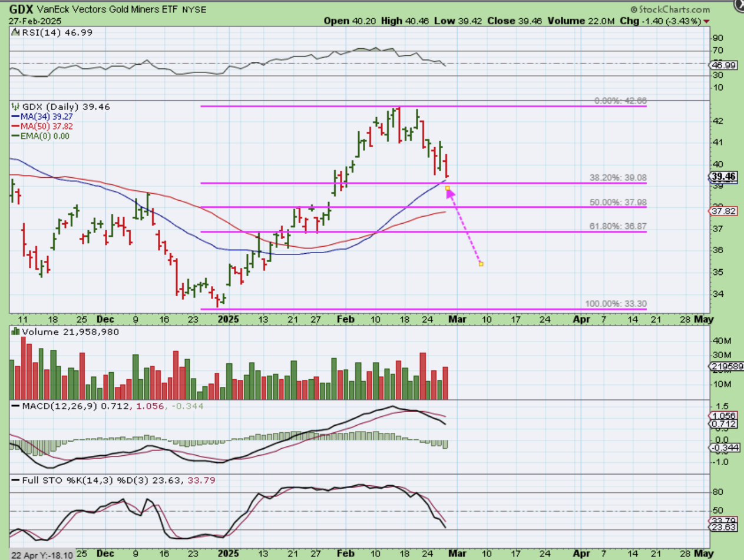The image size is (744, 560).
Task: Click the GDX ticker symbol in header
Action: [21, 9]
